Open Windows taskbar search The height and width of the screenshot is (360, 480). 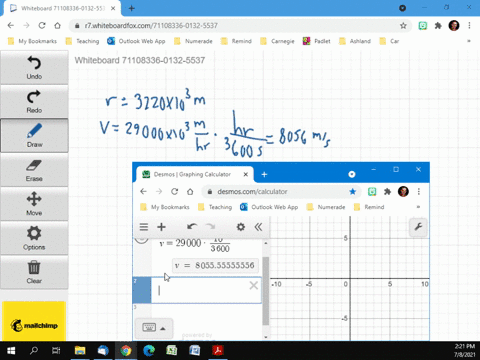34,351
